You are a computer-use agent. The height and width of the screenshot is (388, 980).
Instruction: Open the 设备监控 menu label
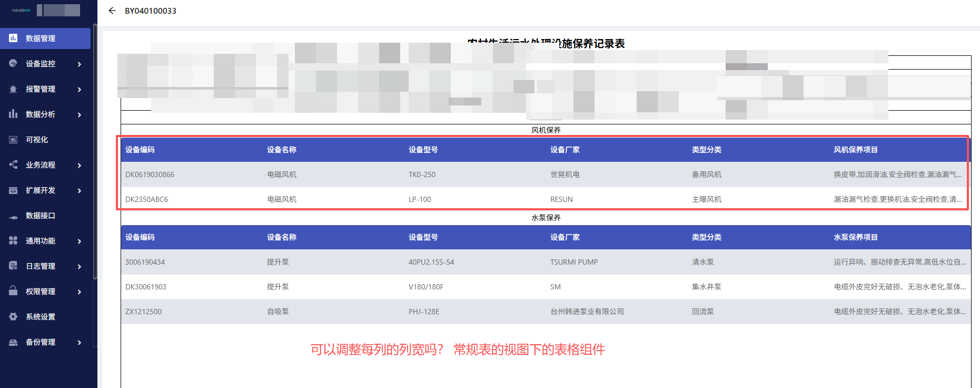(41, 64)
